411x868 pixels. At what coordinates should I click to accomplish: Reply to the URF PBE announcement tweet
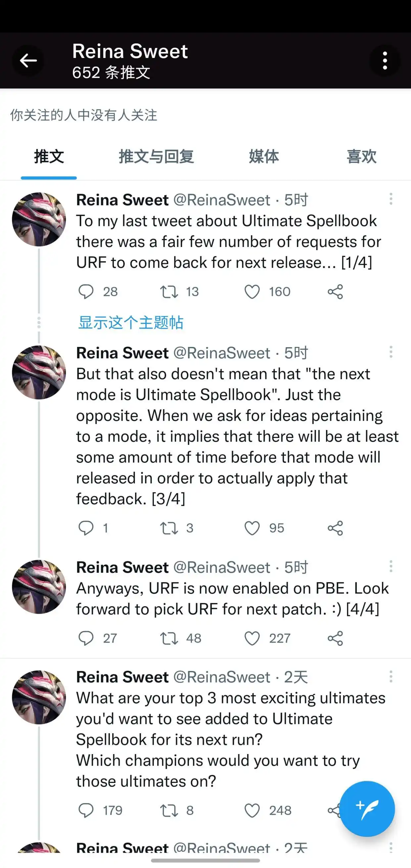87,638
